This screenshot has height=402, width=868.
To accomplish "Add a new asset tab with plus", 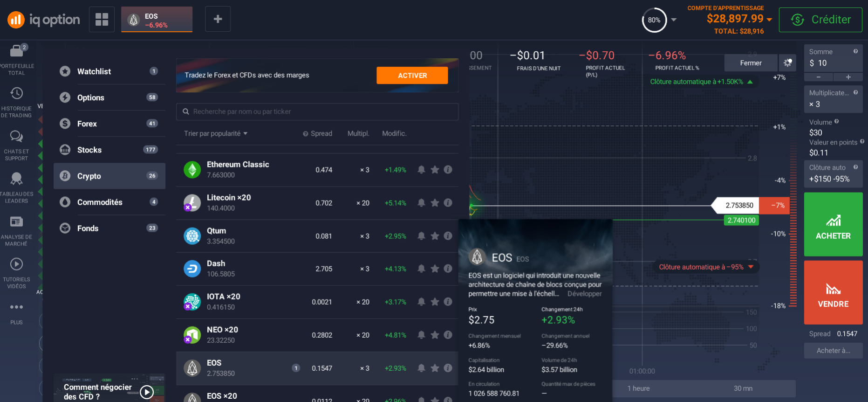I will click(218, 19).
